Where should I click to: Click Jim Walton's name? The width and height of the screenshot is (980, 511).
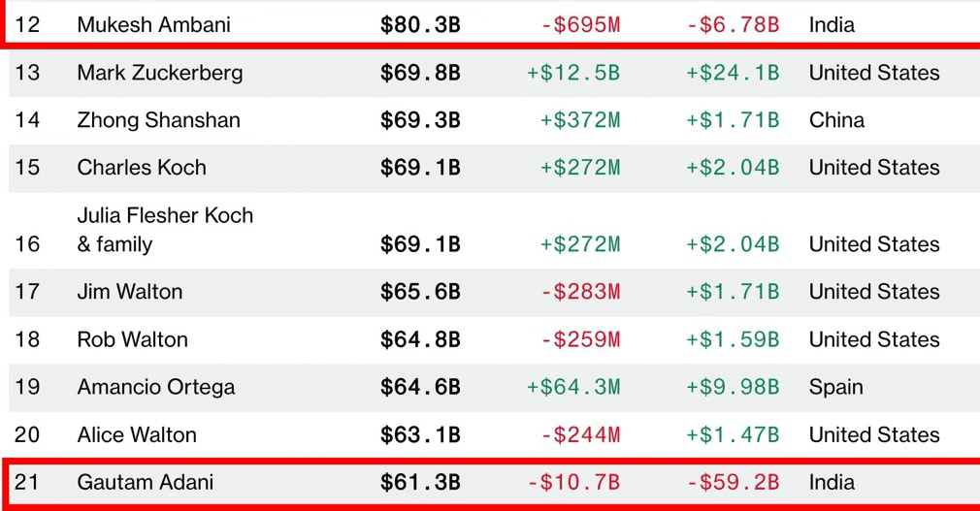click(130, 292)
